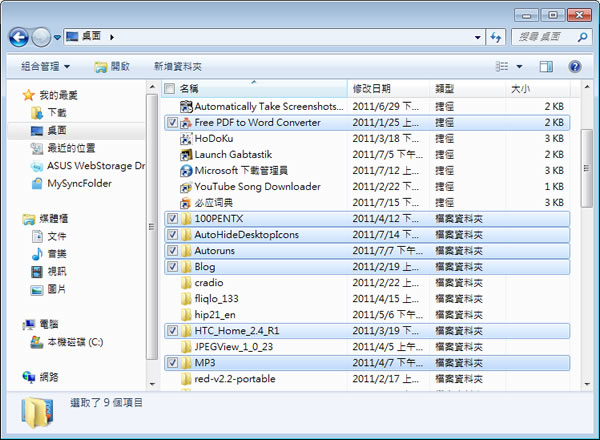Viewport: 600px width, 440px height.
Task: Click the 新增資料夾 button
Action: 177,67
